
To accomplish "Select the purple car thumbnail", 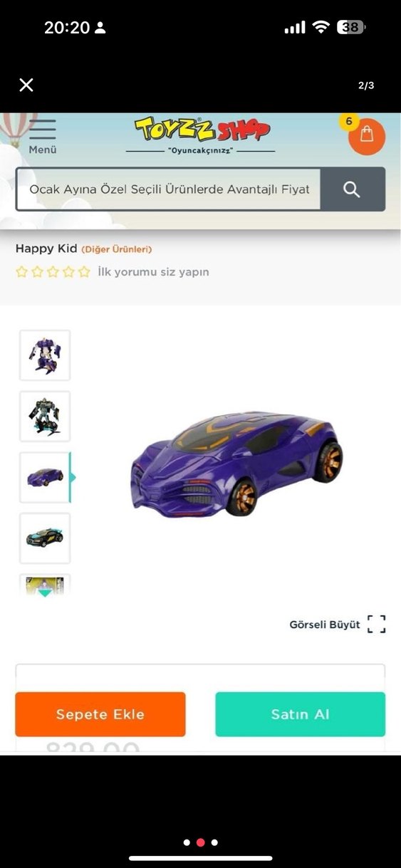I will (x=45, y=477).
